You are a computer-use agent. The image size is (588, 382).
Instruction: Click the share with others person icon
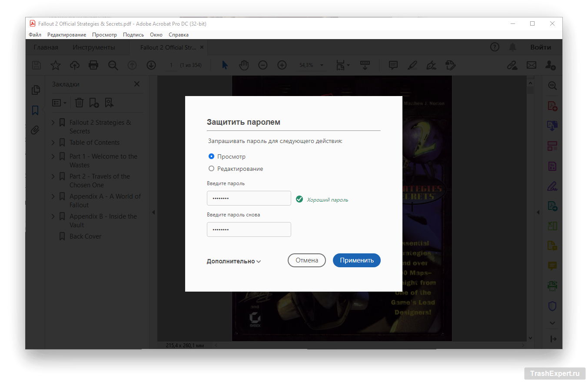click(x=550, y=65)
